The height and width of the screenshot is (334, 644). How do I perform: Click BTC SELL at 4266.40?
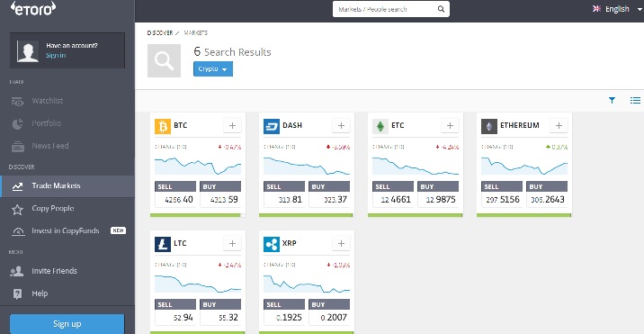175,194
